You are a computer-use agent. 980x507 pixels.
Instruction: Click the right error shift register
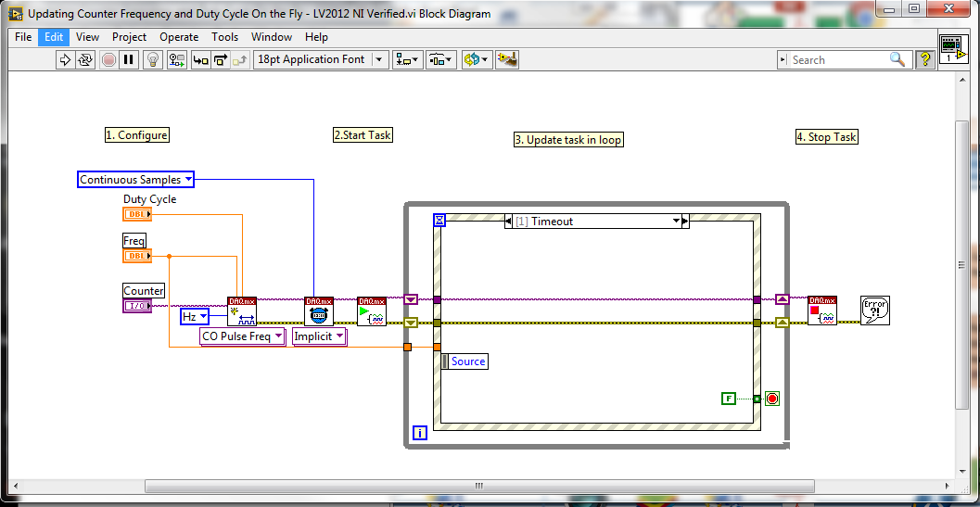click(783, 323)
